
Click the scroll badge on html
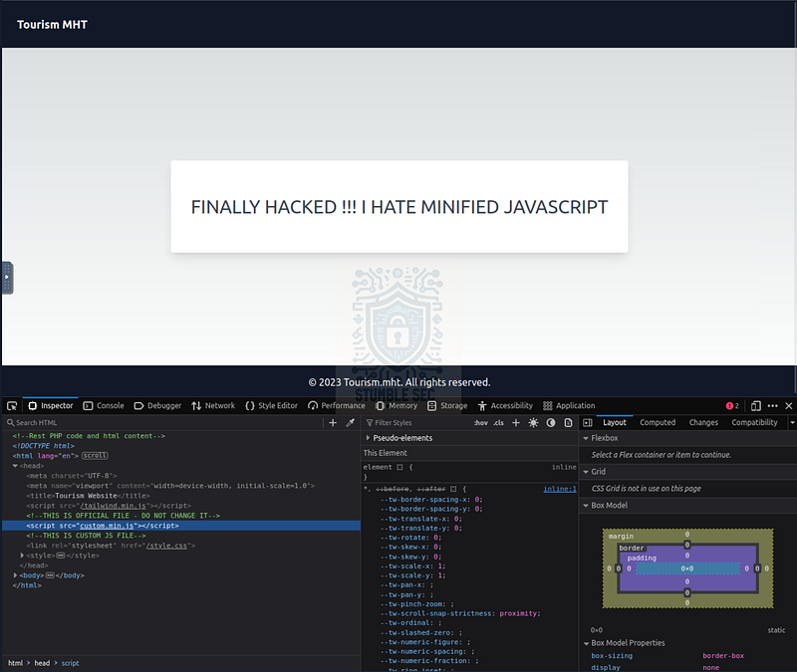(95, 456)
